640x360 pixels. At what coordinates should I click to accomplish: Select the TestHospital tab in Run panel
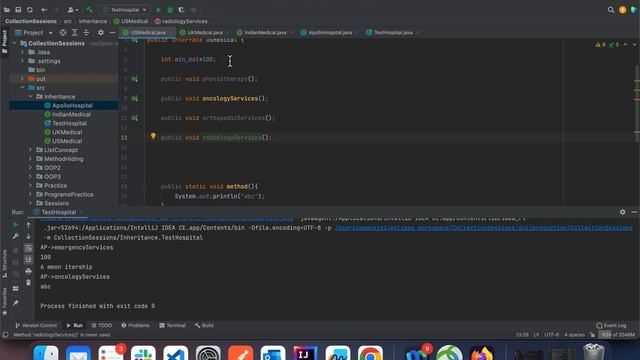pyautogui.click(x=58, y=212)
